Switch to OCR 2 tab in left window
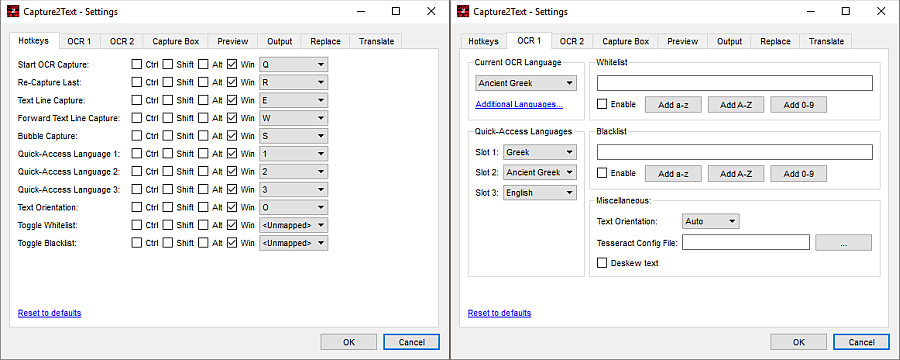The image size is (900, 360). 122,41
